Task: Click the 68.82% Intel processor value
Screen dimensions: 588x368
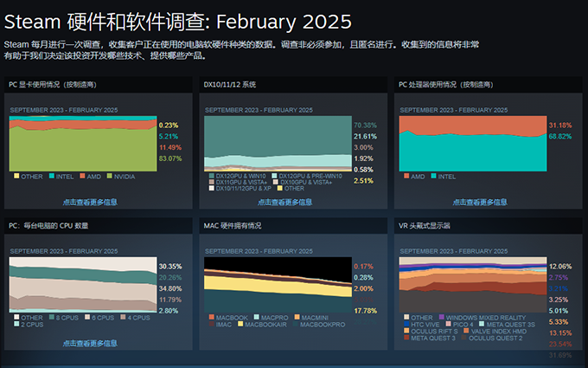Action: coord(560,136)
